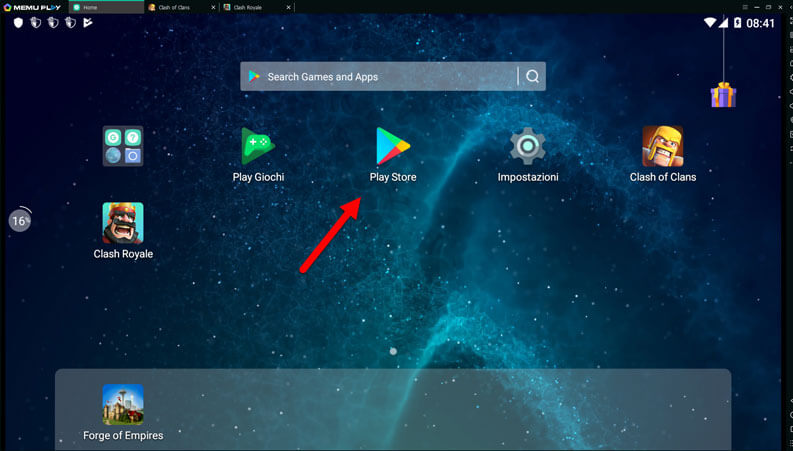This screenshot has width=793, height=451.
Task: Click the Impostazioni label text
Action: coord(527,177)
